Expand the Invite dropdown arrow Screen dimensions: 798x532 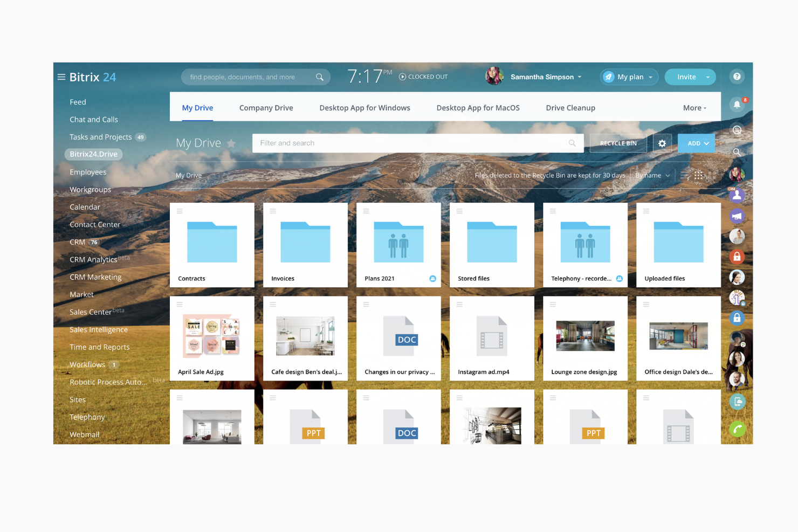click(x=708, y=77)
